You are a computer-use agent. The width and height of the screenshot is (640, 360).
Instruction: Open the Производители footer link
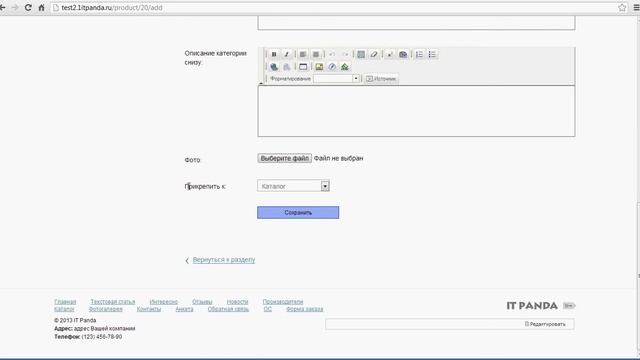click(x=282, y=302)
